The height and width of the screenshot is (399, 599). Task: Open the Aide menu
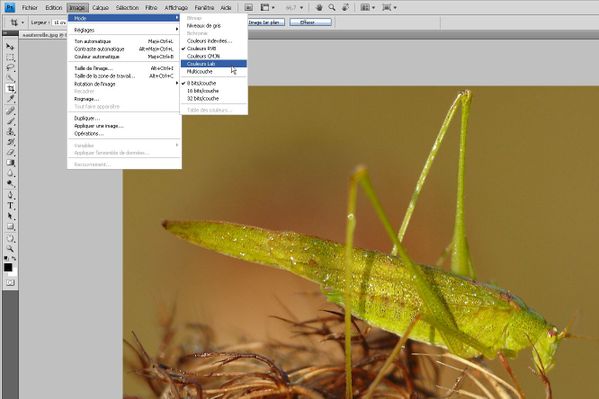pos(226,7)
